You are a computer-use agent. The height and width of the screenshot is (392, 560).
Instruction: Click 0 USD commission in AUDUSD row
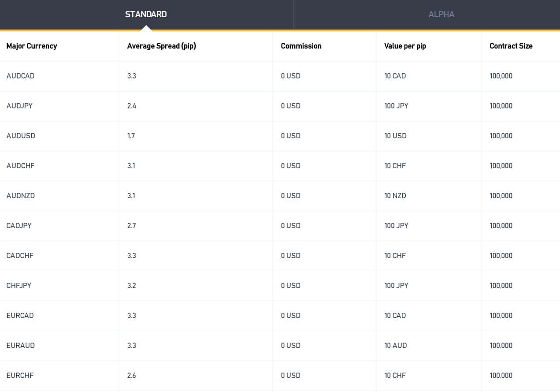point(290,136)
